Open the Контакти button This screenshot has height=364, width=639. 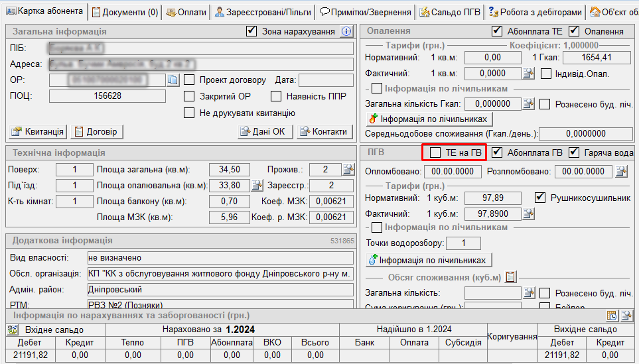point(322,131)
